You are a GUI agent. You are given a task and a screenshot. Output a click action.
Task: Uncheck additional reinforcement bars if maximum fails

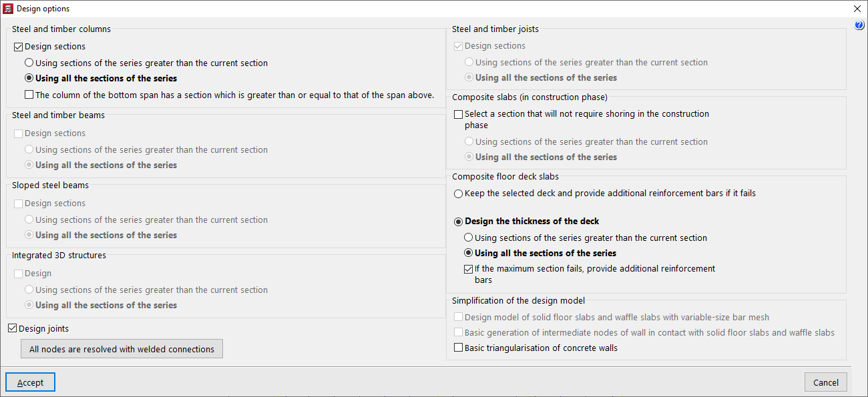pos(469,269)
